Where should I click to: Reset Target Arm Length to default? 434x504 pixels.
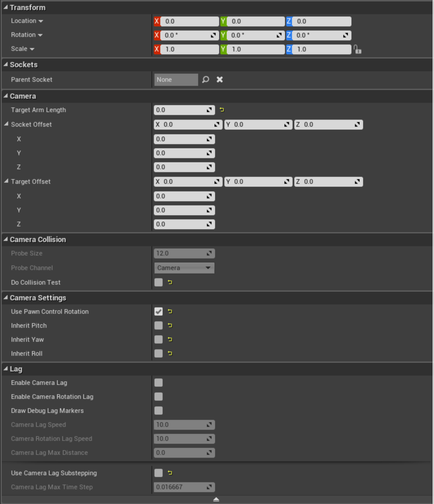point(222,110)
